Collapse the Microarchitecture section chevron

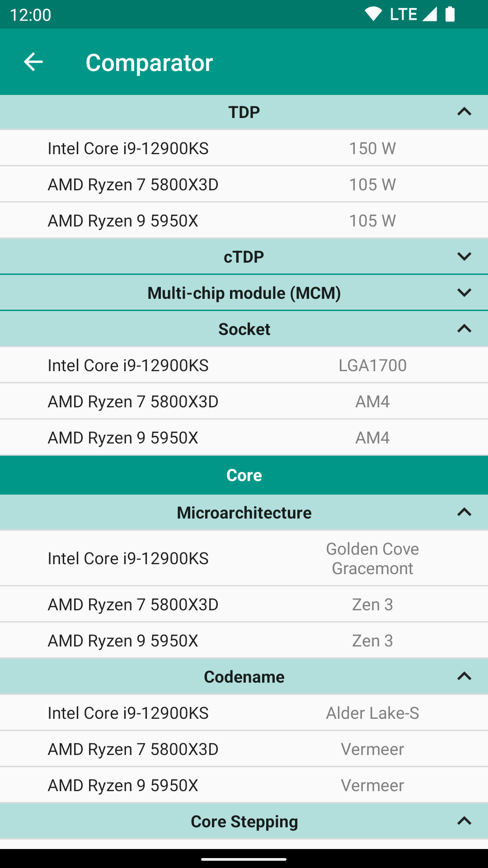464,512
